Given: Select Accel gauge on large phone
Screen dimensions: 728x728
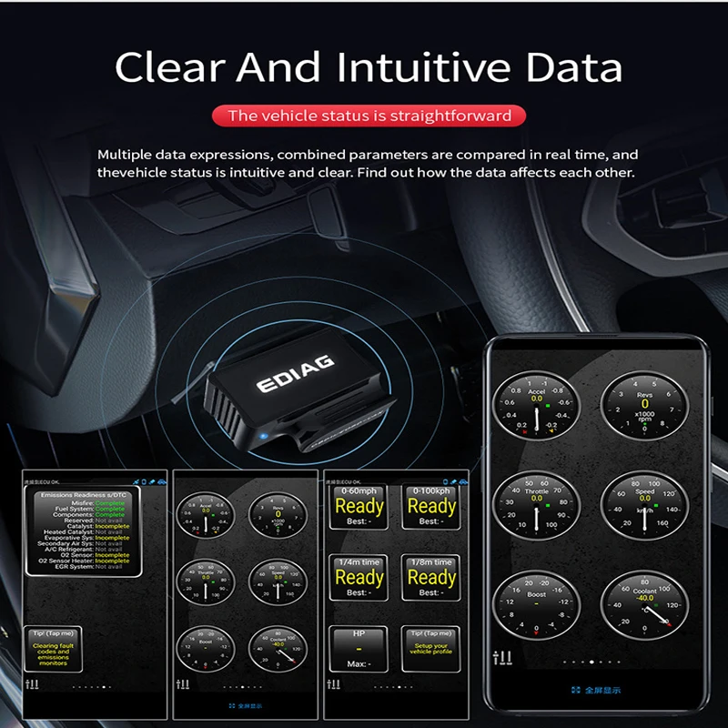Looking at the screenshot, I should [536, 406].
